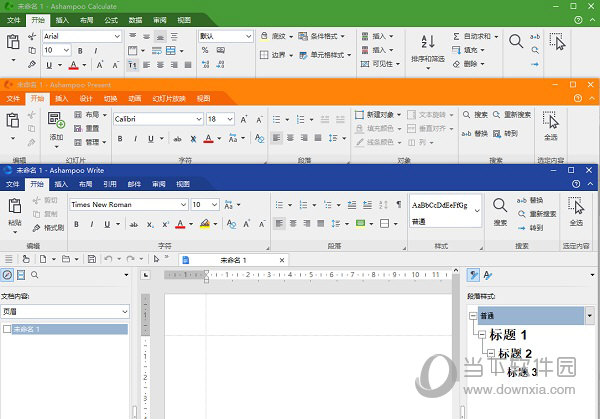Click hamburger menu icon in quick toolbar
The image size is (600, 419).
coord(8,259)
